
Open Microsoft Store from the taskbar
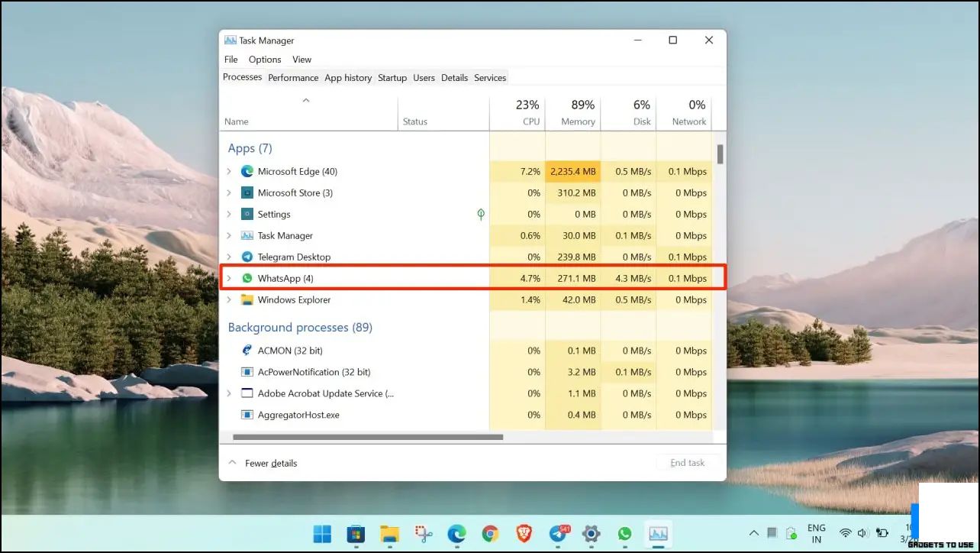(356, 534)
